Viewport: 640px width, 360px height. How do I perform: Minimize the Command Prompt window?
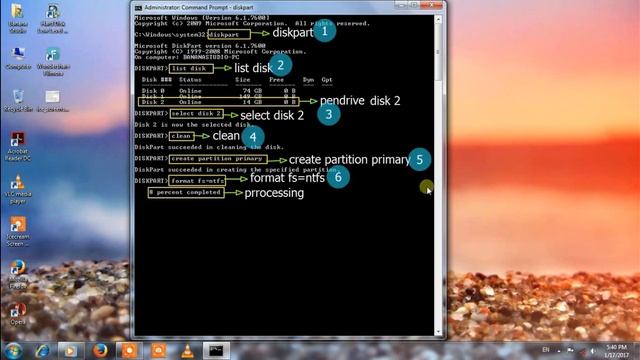(401, 5)
